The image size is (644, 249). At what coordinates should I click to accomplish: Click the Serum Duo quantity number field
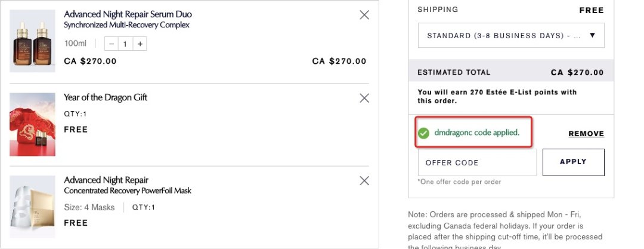pyautogui.click(x=125, y=44)
